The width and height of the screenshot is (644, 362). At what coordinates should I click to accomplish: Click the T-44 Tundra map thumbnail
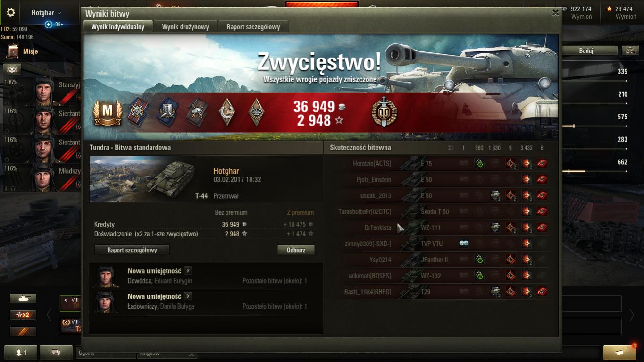click(149, 179)
